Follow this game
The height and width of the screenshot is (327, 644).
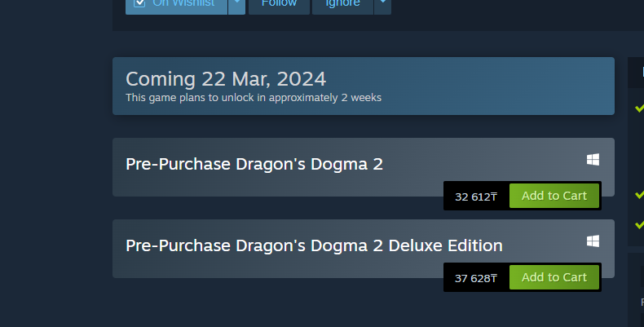coord(280,4)
